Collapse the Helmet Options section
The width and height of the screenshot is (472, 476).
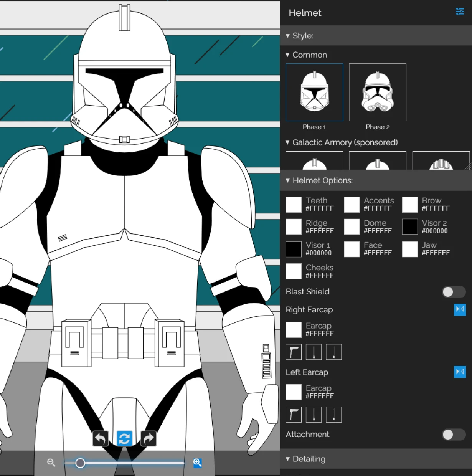(376, 180)
